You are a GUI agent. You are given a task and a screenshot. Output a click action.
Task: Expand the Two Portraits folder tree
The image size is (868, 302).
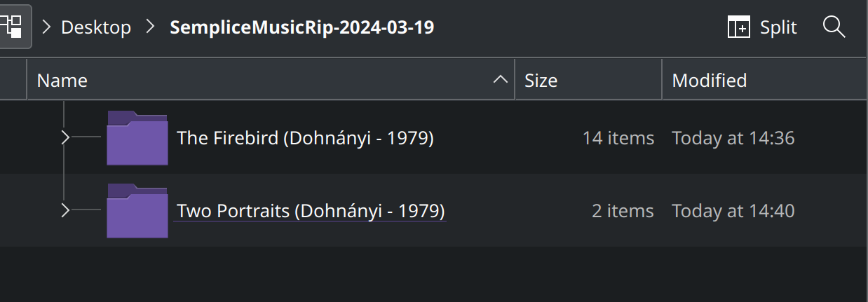click(65, 211)
